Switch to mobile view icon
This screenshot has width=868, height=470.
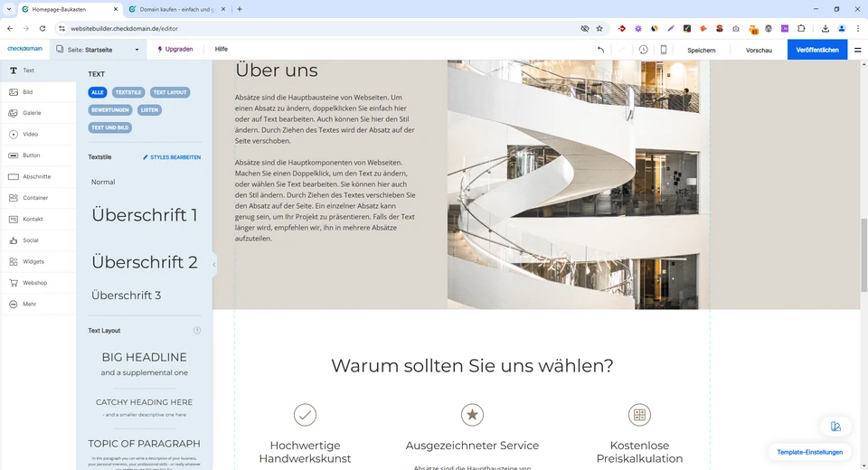[x=663, y=50]
